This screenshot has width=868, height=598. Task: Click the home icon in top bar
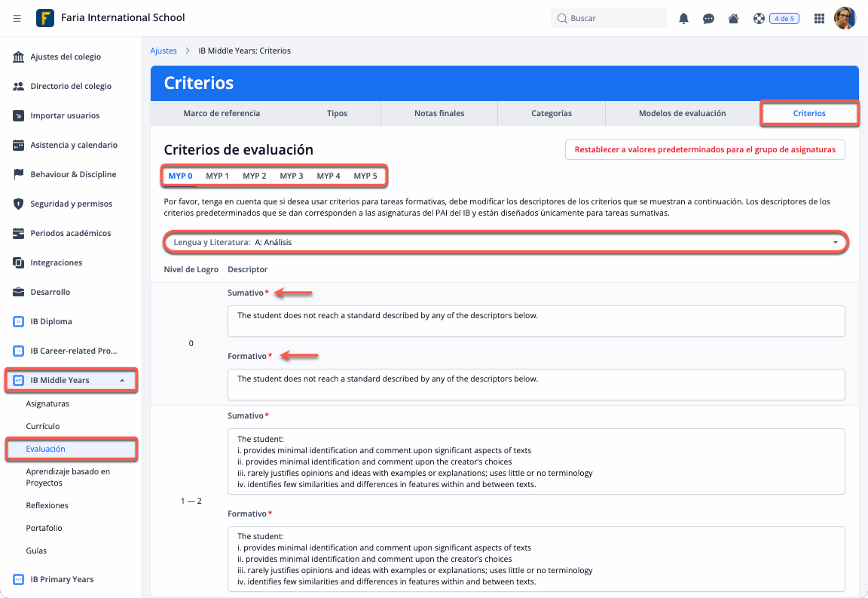(733, 18)
